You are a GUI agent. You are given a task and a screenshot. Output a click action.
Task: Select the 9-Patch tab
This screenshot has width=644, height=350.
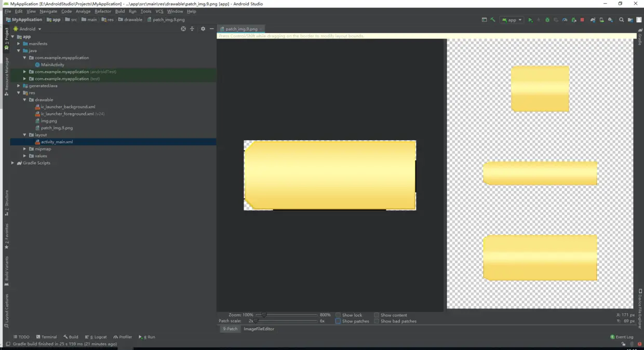coord(230,329)
